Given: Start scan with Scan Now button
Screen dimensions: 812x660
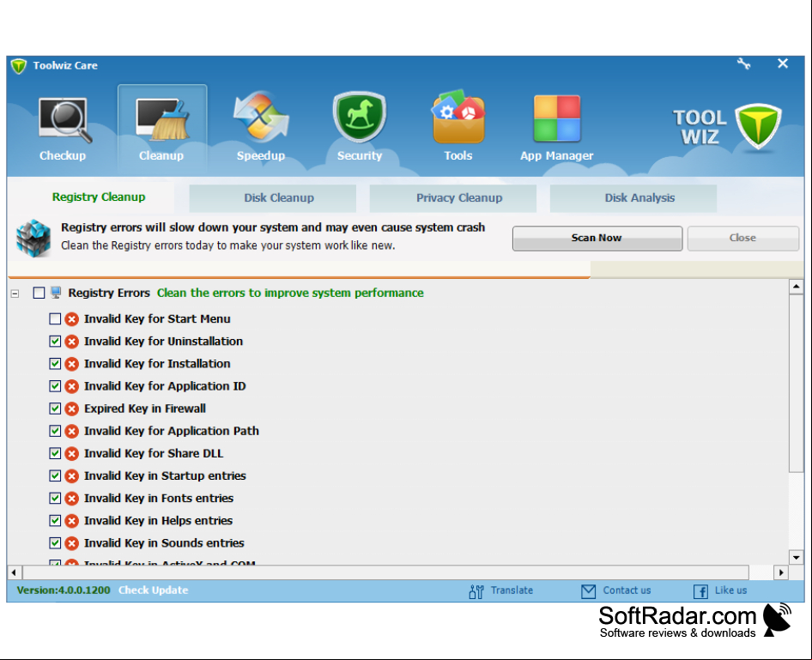Looking at the screenshot, I should pos(597,238).
